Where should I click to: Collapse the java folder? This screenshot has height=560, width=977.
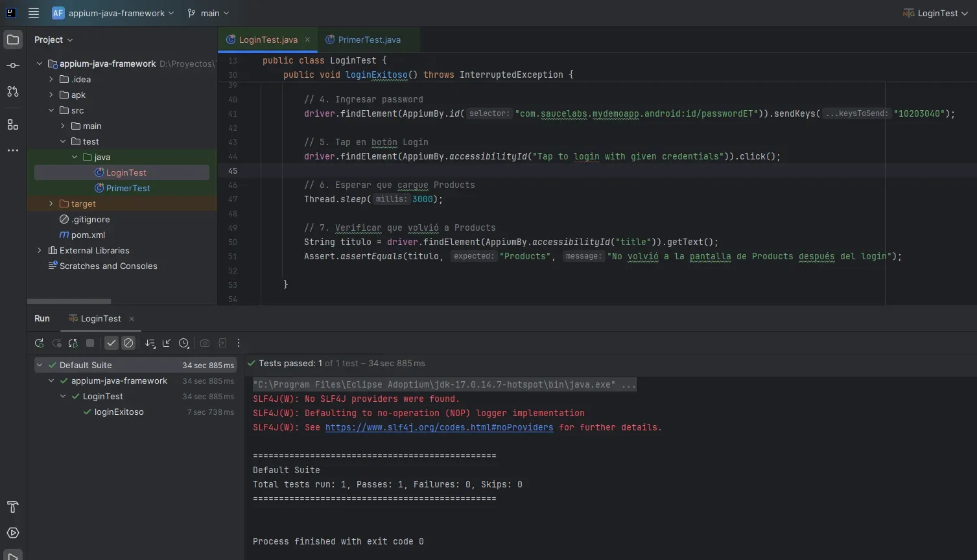coord(75,157)
